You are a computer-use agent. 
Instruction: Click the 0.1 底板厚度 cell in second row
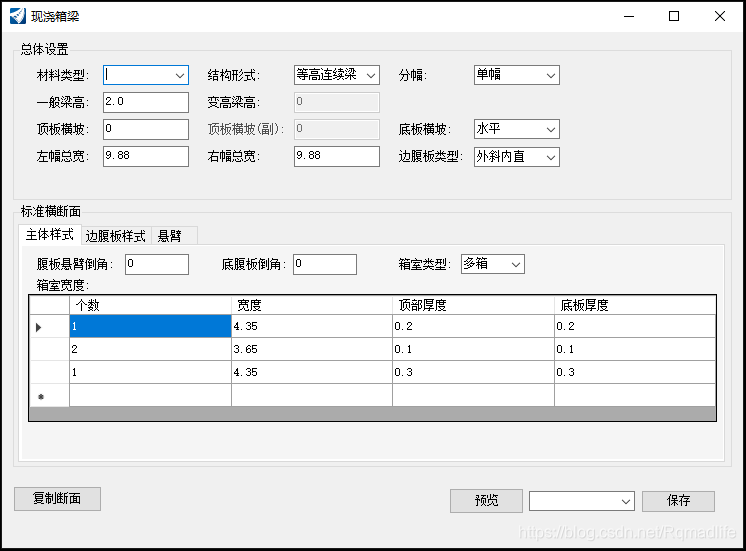tap(635, 349)
